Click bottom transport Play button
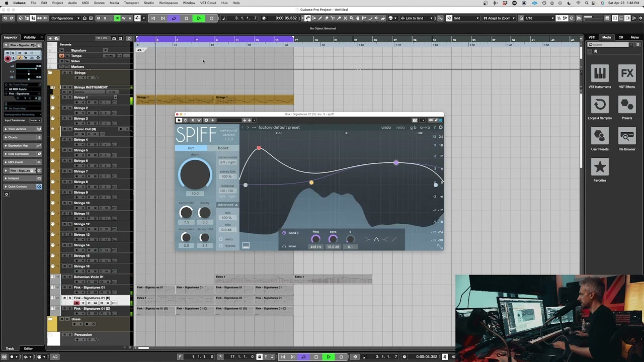Image resolution: width=644 pixels, height=362 pixels. pyautogui.click(x=329, y=357)
